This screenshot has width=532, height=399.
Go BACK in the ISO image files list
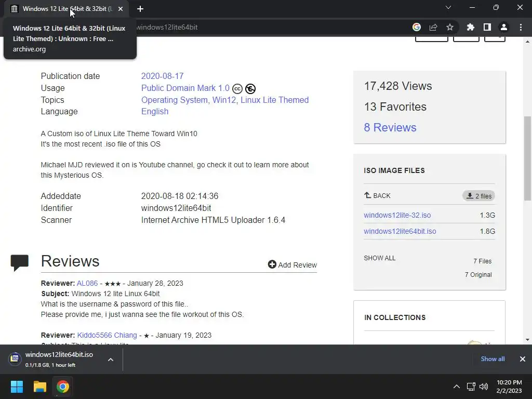click(377, 195)
